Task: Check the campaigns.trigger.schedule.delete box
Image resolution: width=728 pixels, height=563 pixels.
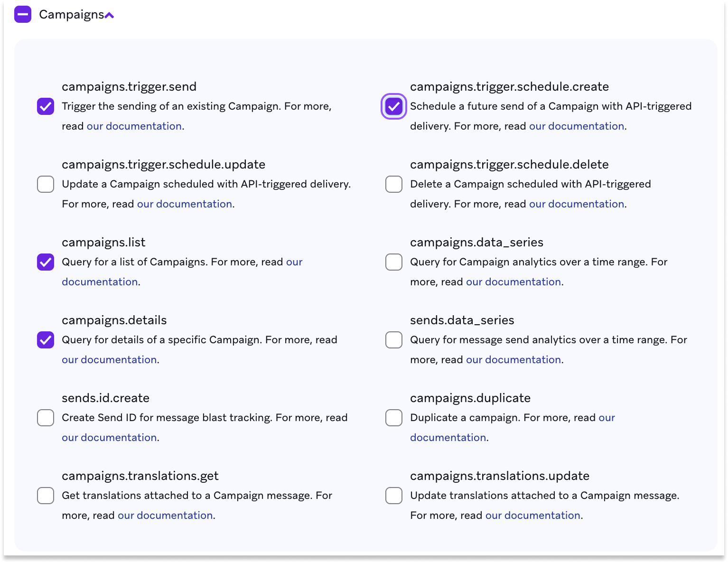Action: point(393,184)
